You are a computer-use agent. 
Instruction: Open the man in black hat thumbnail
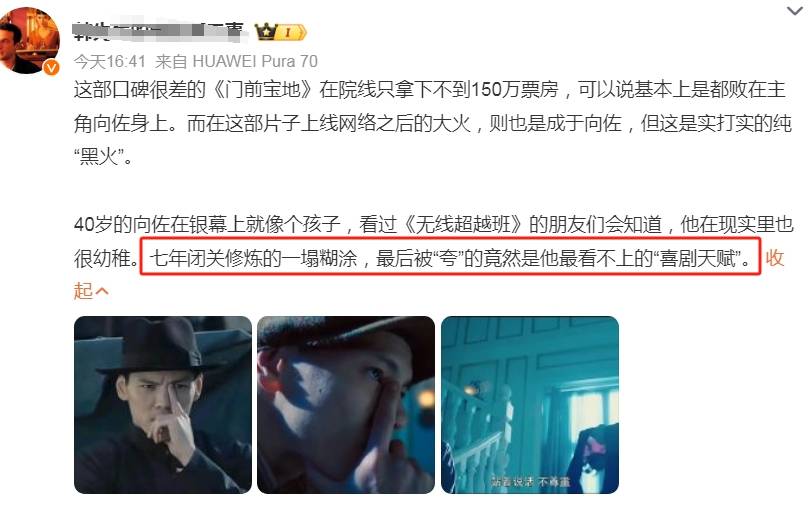click(x=163, y=405)
